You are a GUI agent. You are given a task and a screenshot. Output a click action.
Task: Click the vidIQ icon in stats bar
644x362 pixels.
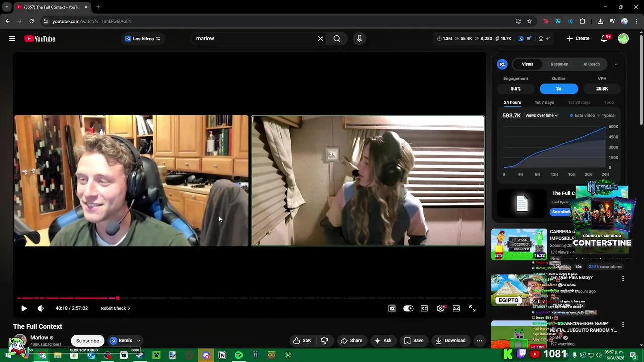[521, 39]
